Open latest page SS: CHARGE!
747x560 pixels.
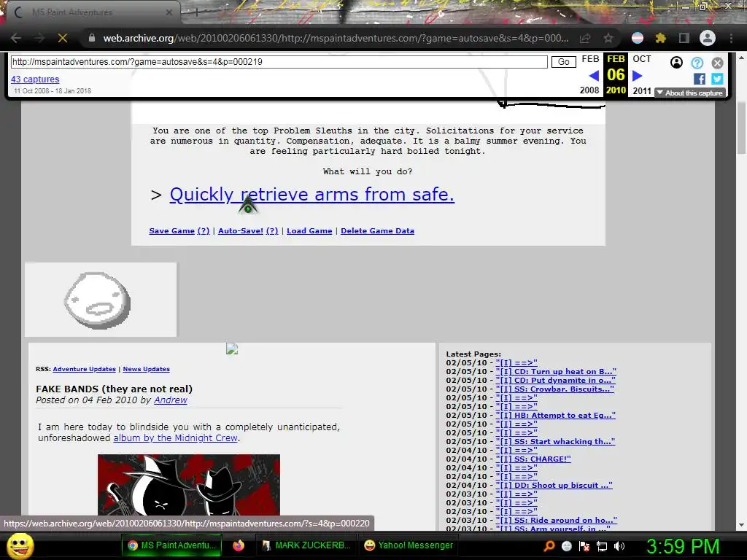pos(533,459)
